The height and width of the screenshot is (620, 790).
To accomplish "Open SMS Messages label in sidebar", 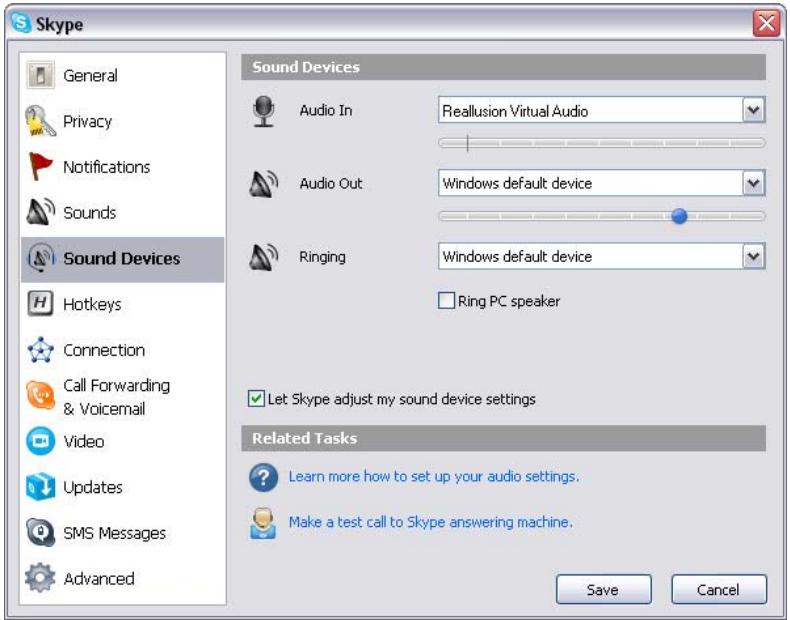I will click(114, 533).
